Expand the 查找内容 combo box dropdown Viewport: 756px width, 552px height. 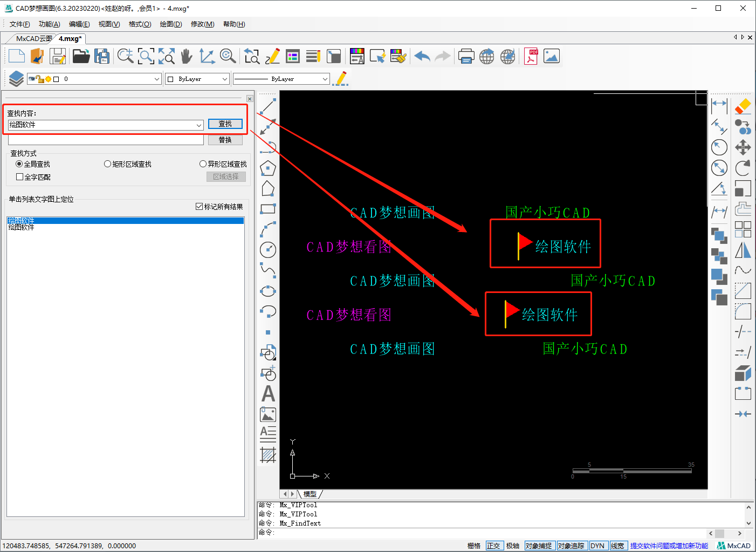(x=199, y=125)
